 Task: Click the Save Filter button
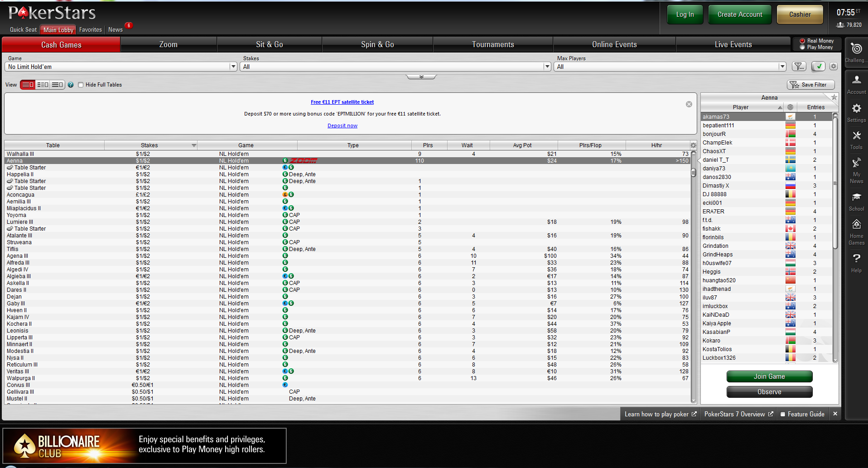[x=810, y=85]
